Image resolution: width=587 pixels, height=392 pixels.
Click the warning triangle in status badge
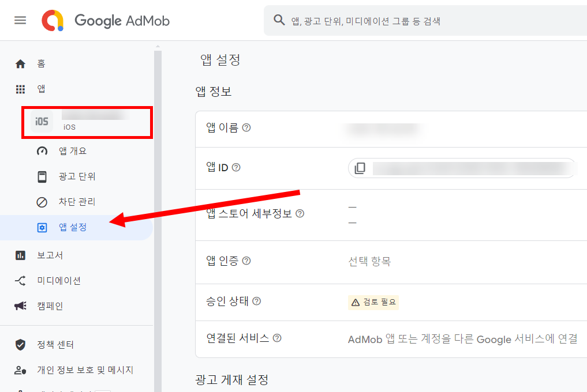pyautogui.click(x=356, y=302)
